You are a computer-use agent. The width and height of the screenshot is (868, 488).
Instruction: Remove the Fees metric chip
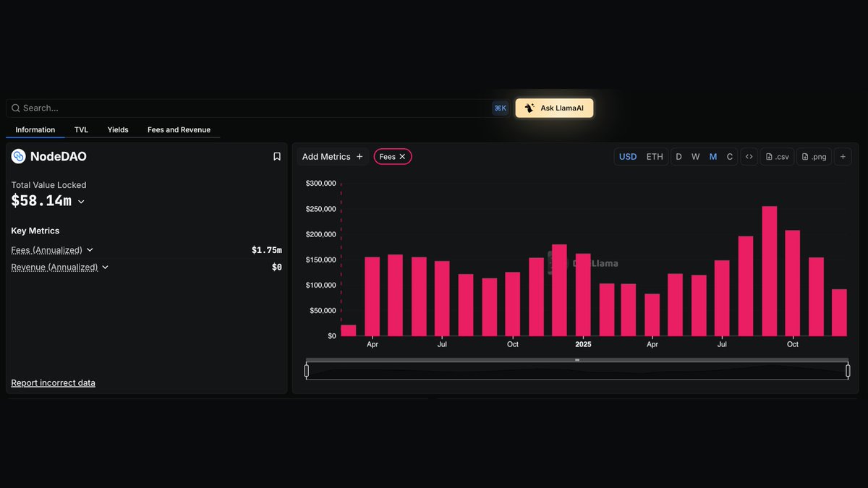click(402, 156)
